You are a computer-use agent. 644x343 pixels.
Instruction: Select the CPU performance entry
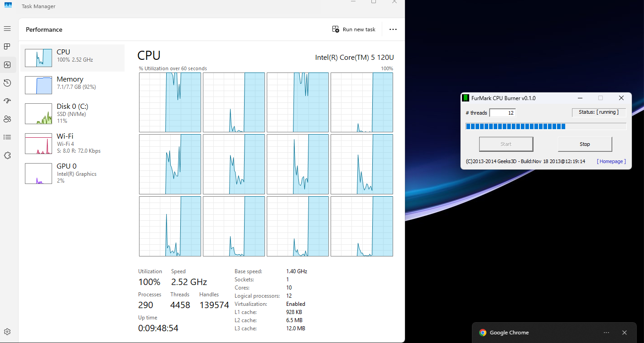point(72,58)
